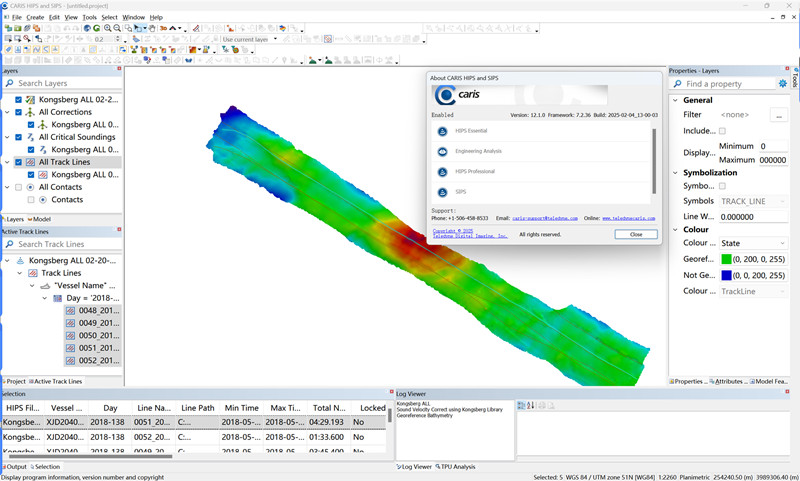Screen dimensions: 800x481
Task: Click the Engineering Analysis module icon
Action: (442, 151)
